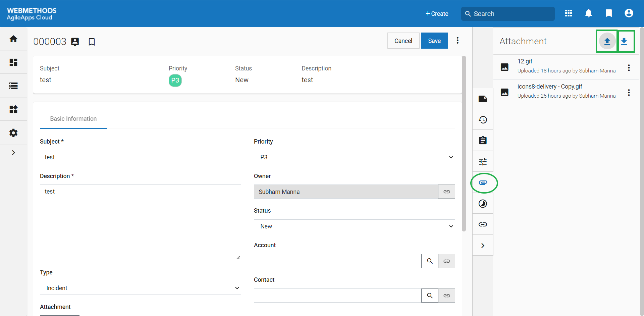Click the link icon next to Owner field
This screenshot has height=316, width=644.
coord(447,192)
